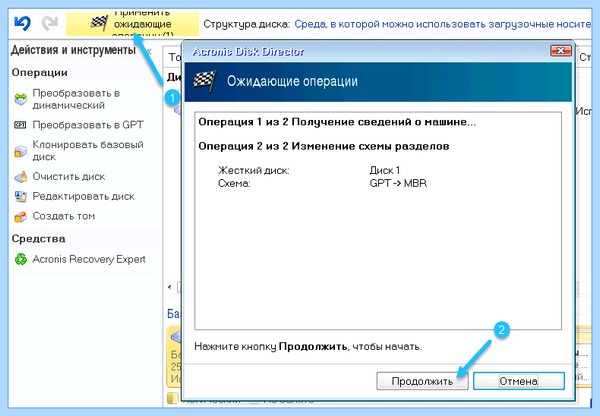Viewport: 600px width, 416px height.
Task: Click the Create volume icon
Action: (21, 216)
